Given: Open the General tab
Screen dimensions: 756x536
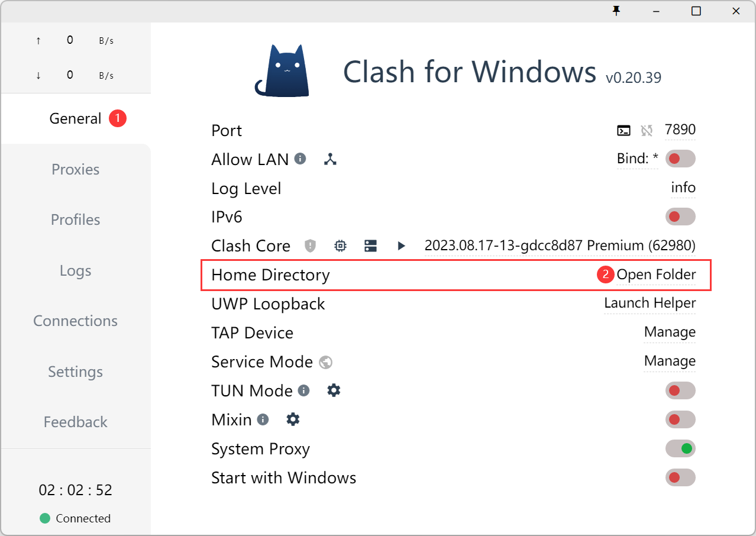Looking at the screenshot, I should click(x=76, y=118).
